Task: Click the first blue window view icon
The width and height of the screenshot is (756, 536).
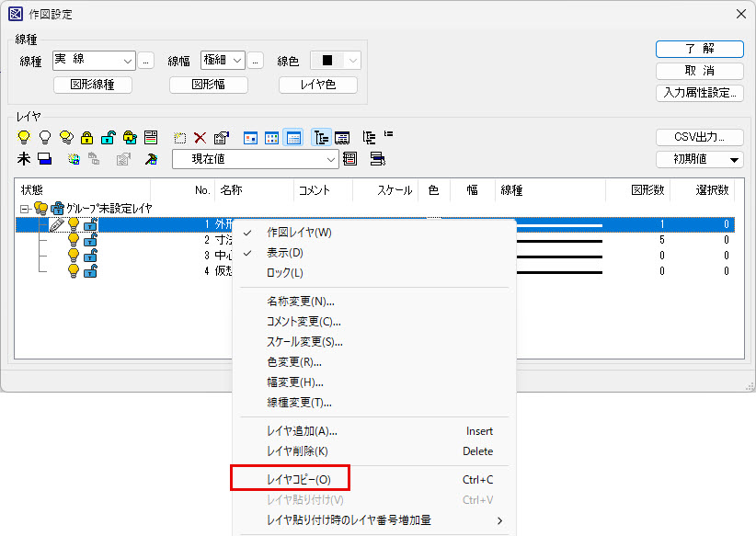Action: tap(250, 138)
